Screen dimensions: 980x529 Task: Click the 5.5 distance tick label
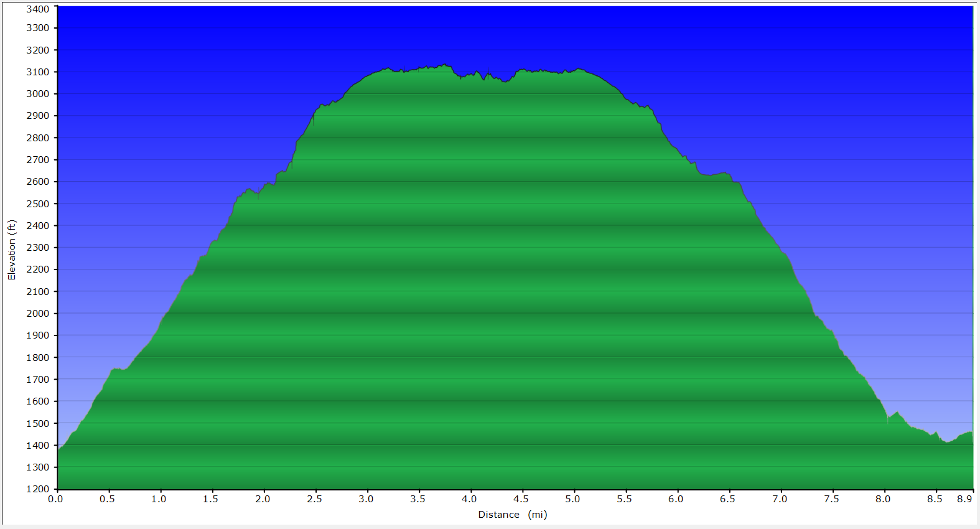(x=624, y=499)
